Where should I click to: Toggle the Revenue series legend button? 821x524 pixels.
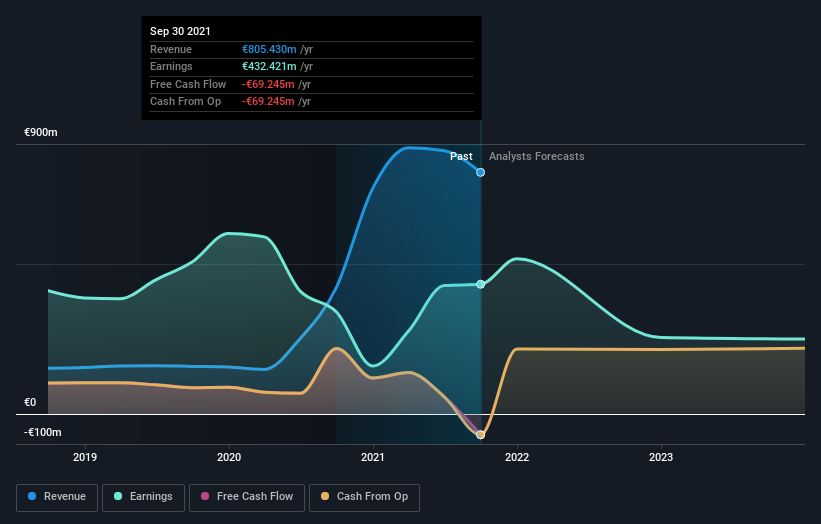(57, 497)
